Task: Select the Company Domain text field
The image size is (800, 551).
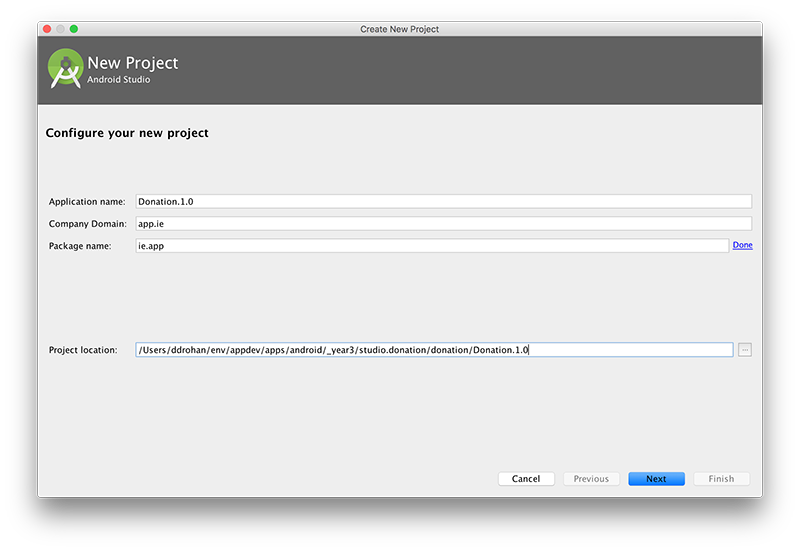Action: 443,224
